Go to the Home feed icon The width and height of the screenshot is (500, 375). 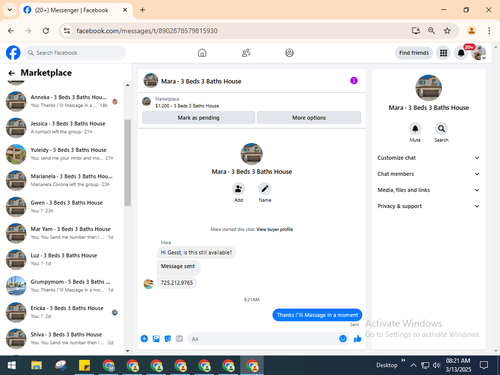(x=202, y=53)
